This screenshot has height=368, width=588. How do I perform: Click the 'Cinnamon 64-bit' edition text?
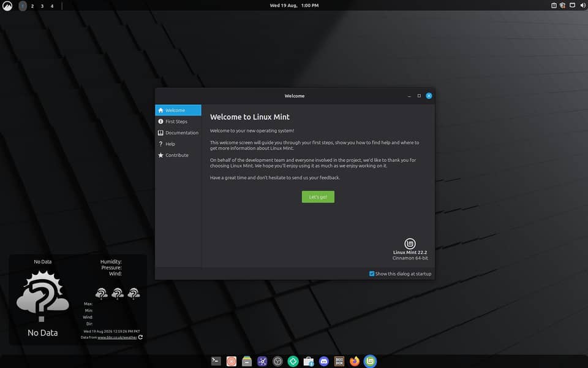[410, 258]
